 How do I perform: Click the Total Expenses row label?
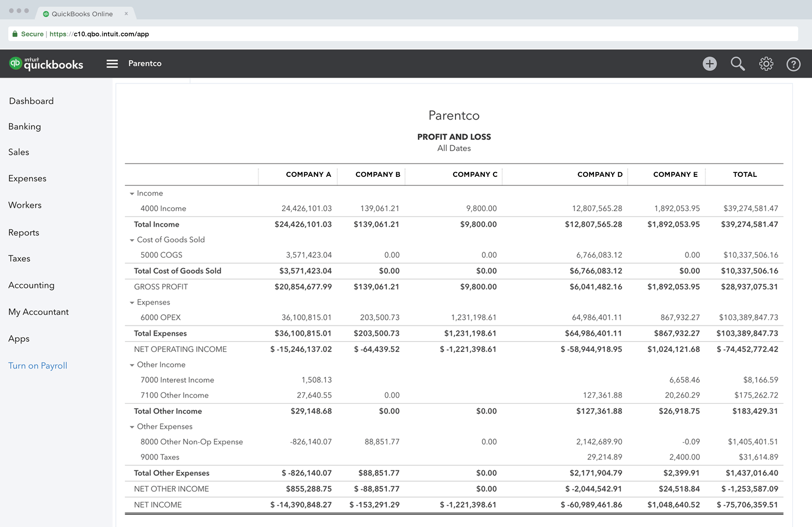[160, 334]
